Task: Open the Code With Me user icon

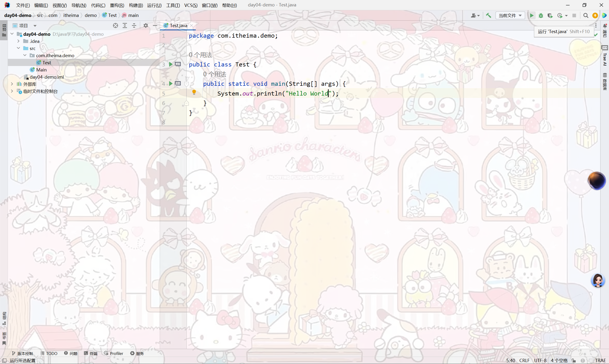Action: tap(475, 15)
